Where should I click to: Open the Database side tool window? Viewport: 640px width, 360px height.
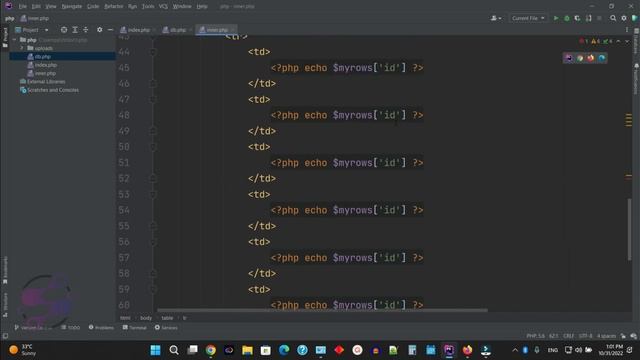(636, 41)
